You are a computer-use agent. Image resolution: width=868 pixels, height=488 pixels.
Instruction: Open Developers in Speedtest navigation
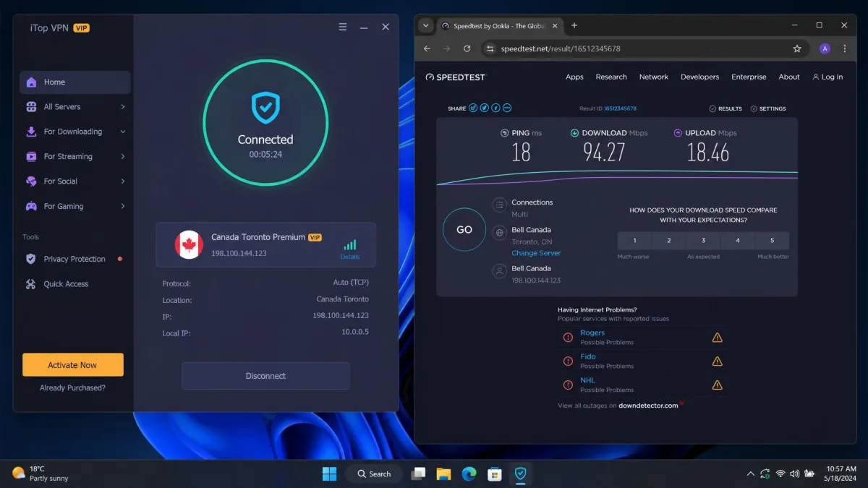click(x=699, y=77)
